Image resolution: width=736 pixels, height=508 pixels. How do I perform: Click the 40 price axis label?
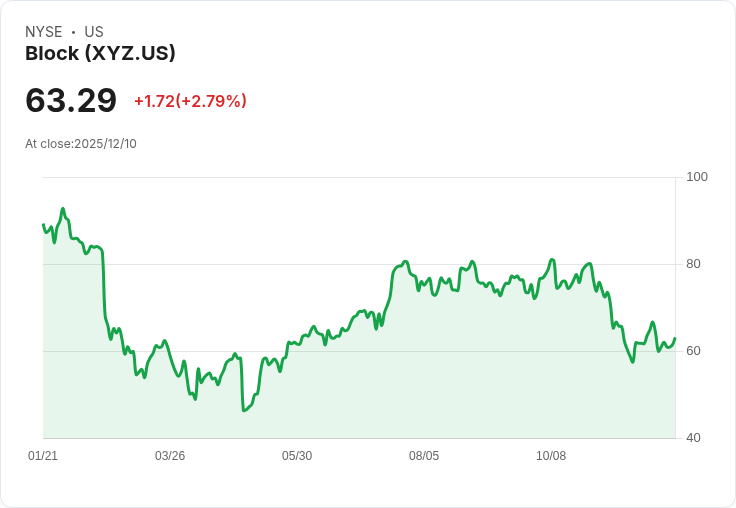694,438
